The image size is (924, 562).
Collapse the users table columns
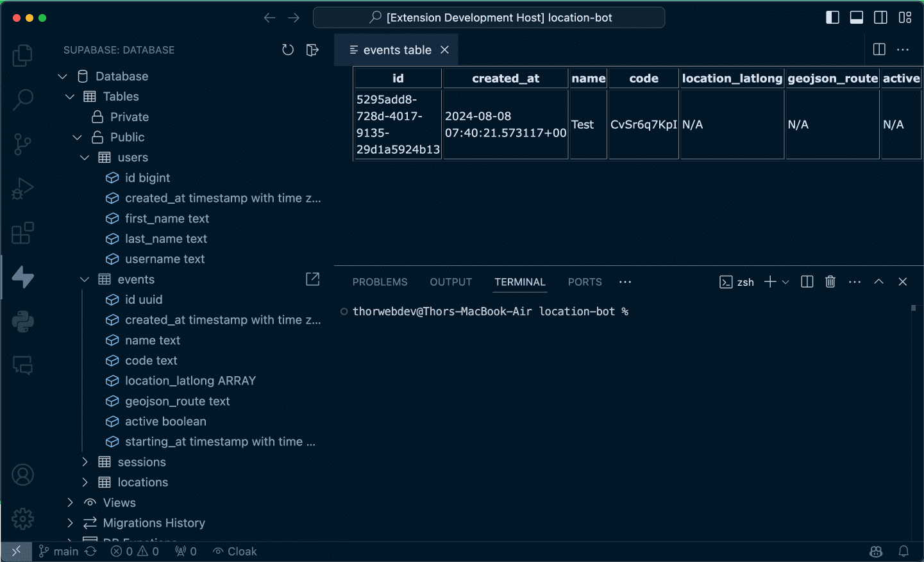coord(84,157)
